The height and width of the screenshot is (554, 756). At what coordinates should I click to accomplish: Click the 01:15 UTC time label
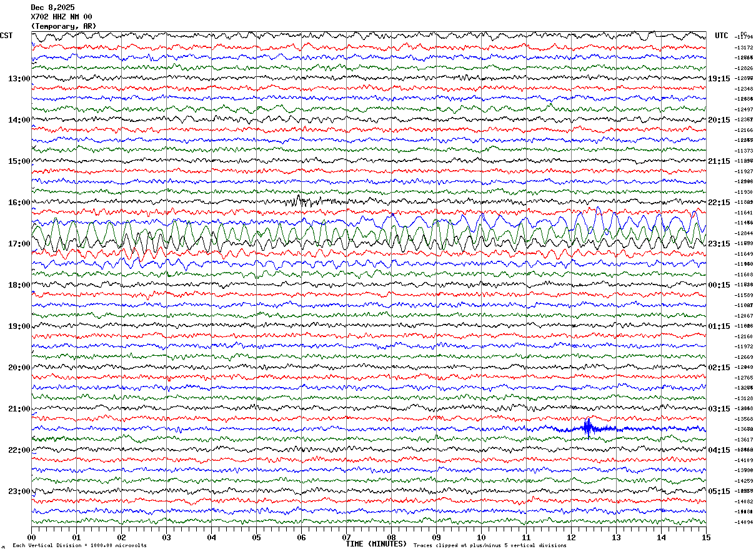point(719,326)
